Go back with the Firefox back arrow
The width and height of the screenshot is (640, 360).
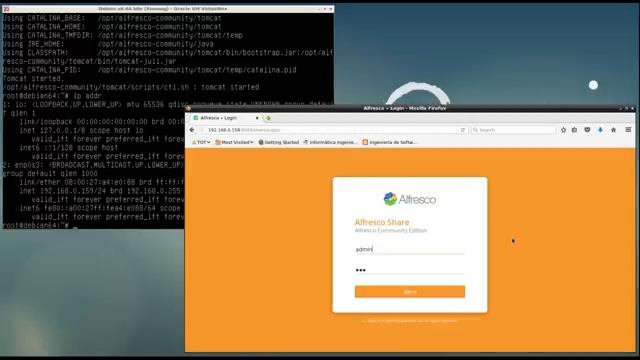[192, 130]
